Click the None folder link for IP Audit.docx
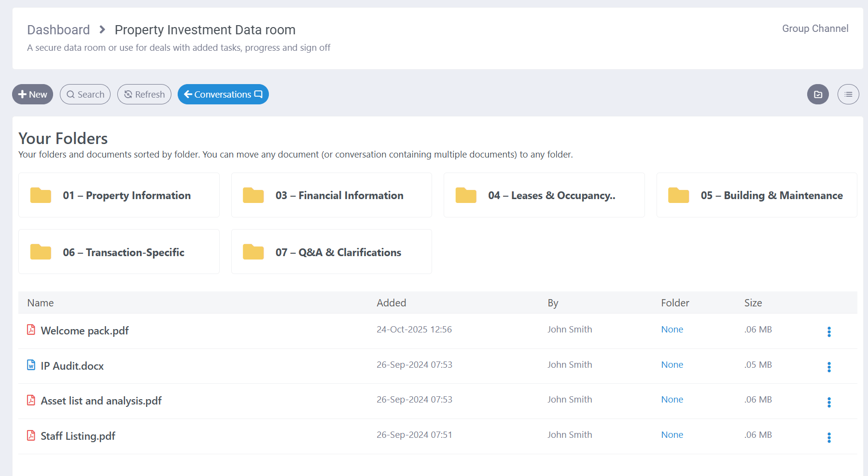 coord(672,365)
